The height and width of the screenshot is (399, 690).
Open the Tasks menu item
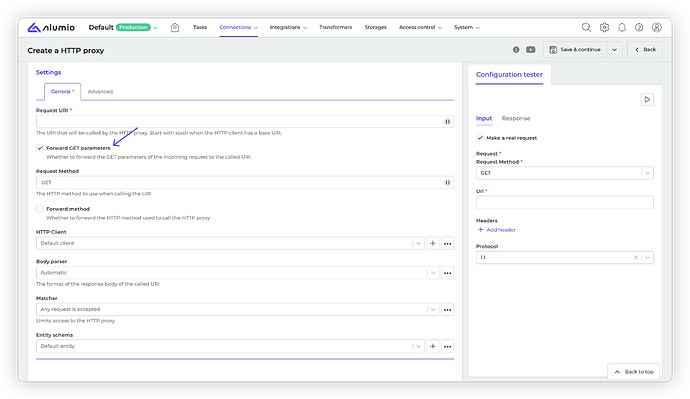pos(200,27)
